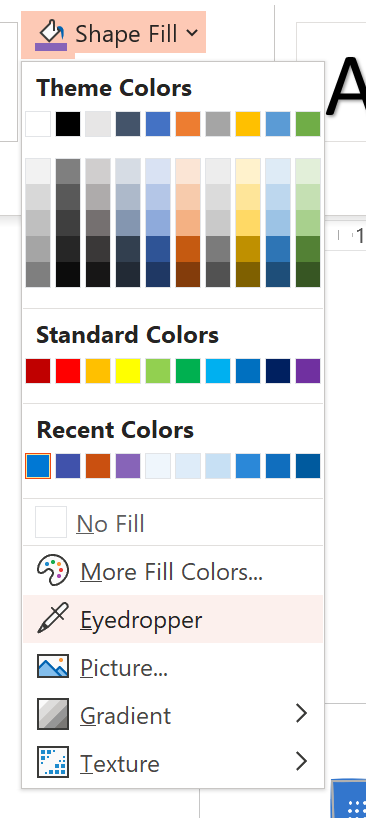The image size is (366, 818).
Task: Pick the purple standard color swatch
Action: [x=308, y=371]
